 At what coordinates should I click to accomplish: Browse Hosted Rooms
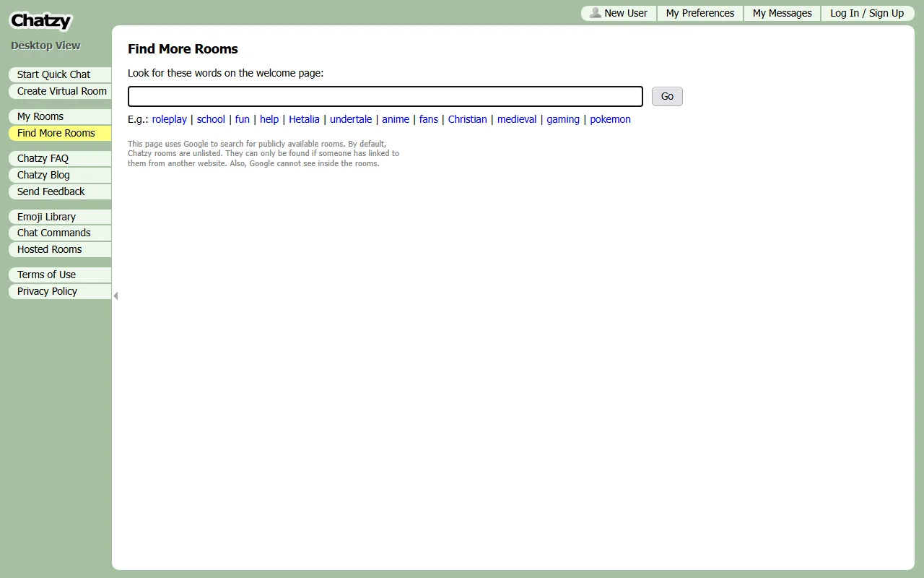[x=49, y=249]
